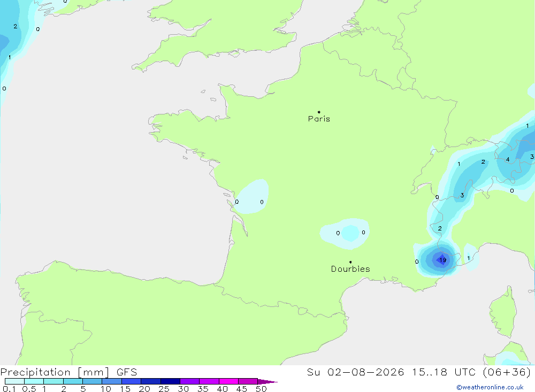
Task: Click the legend label 0.5
Action: 29,389
